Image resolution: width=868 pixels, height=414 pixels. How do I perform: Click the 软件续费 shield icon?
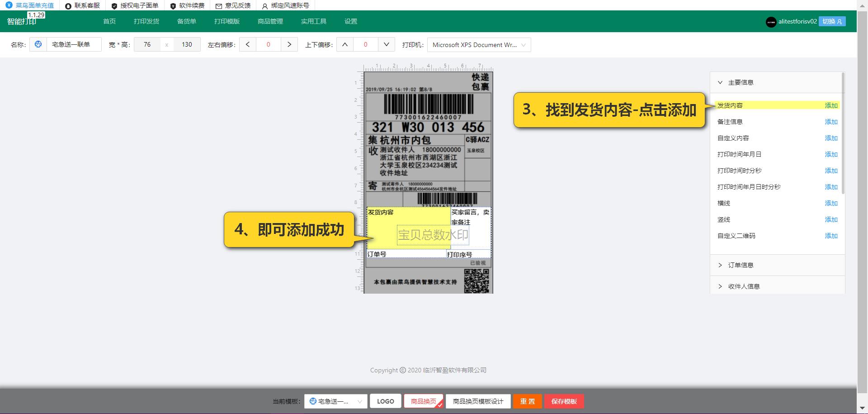pos(172,5)
